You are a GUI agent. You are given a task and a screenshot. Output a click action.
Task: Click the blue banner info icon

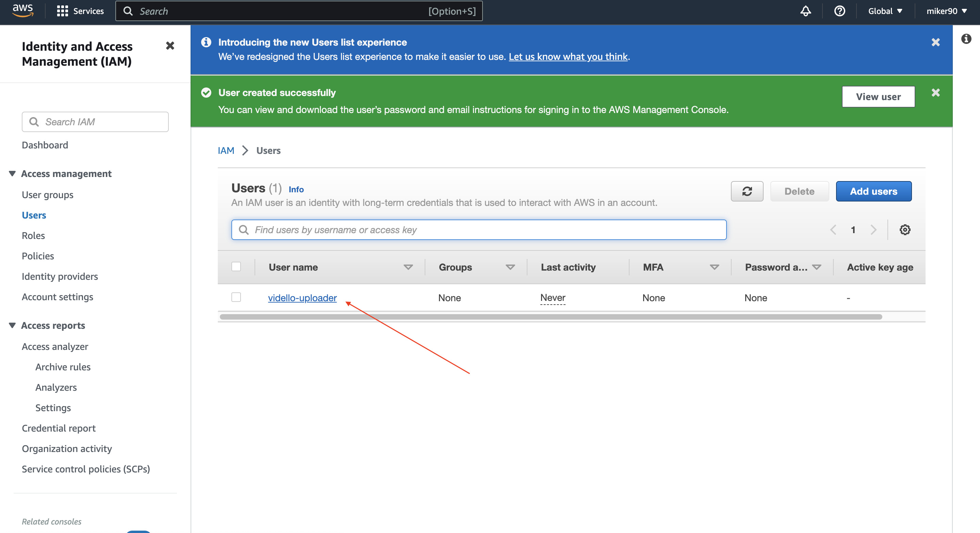(206, 42)
